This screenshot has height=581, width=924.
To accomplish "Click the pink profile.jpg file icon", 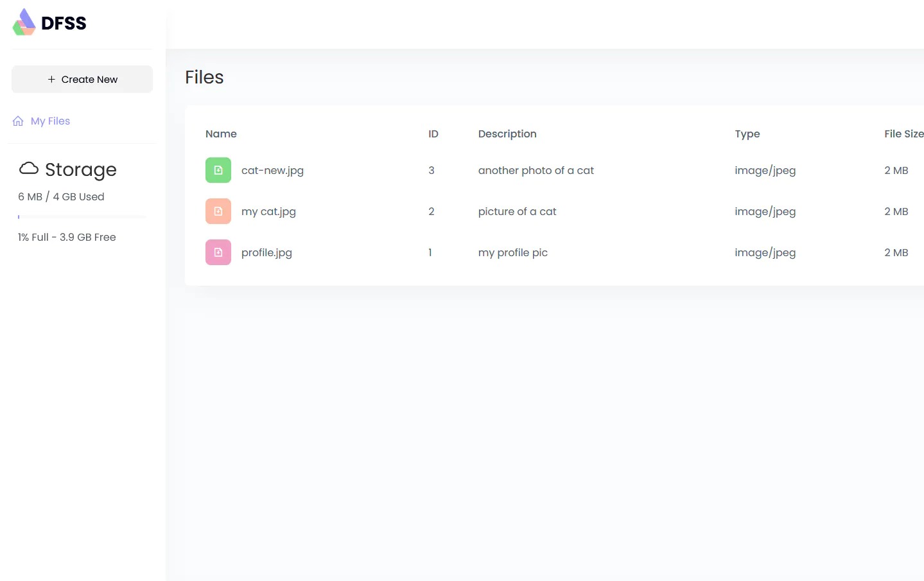I will pyautogui.click(x=218, y=252).
